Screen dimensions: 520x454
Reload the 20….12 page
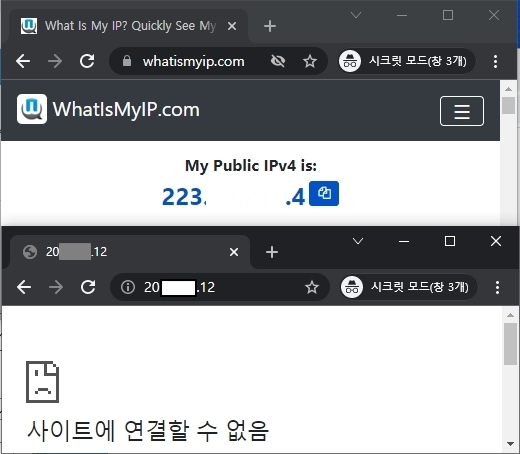(x=88, y=287)
